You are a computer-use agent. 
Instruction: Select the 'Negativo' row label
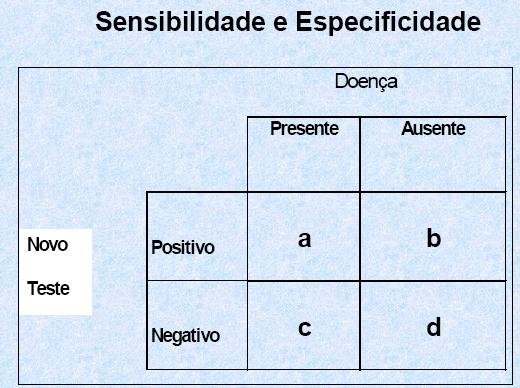185,335
